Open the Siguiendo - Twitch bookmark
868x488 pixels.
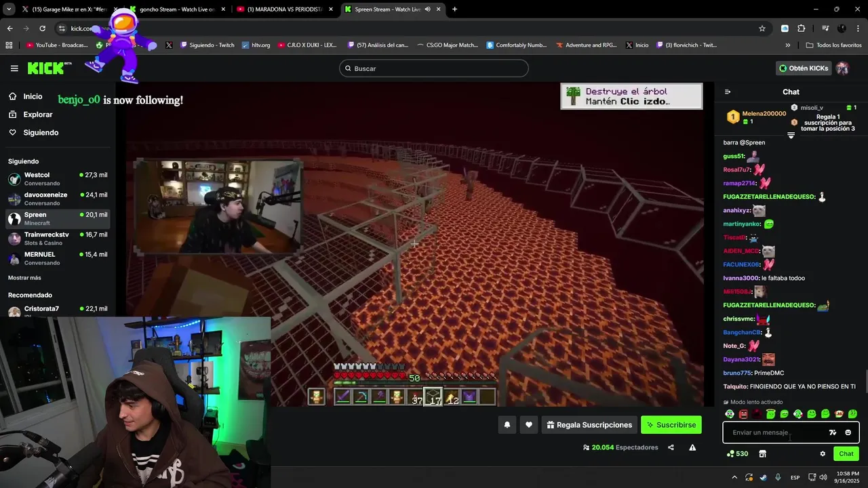point(207,45)
